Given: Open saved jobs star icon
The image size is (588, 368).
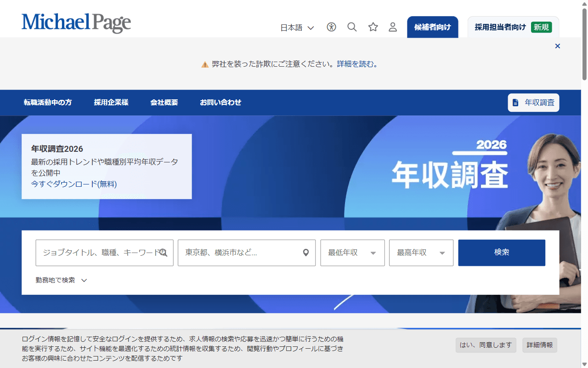Looking at the screenshot, I should [373, 27].
